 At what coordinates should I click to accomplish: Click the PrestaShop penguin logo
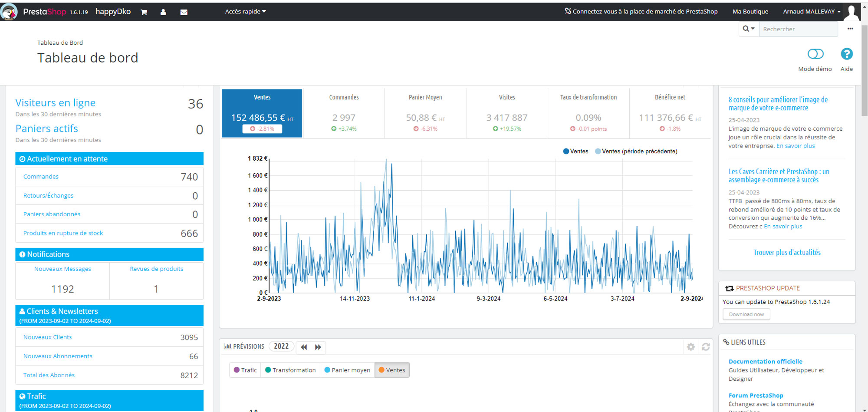point(9,12)
